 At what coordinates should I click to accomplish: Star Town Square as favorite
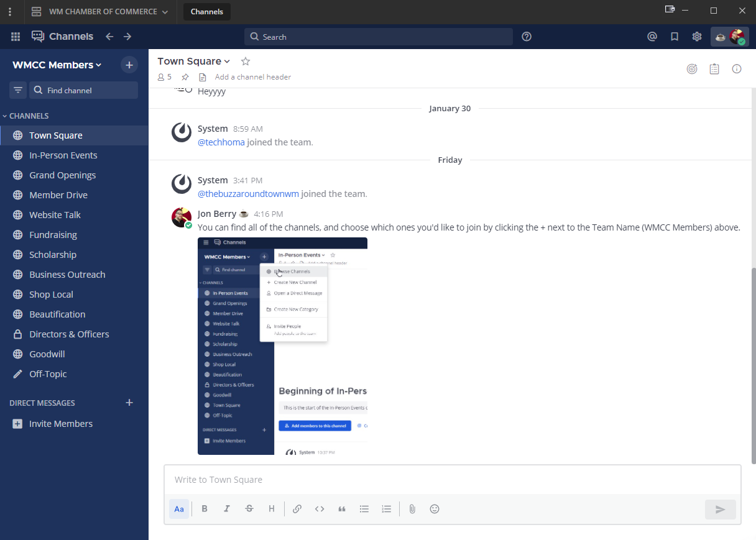pos(246,61)
